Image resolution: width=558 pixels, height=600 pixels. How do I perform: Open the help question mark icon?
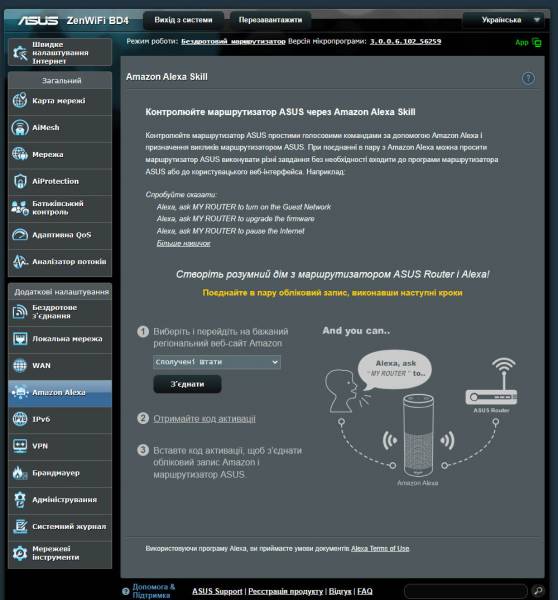click(x=528, y=78)
